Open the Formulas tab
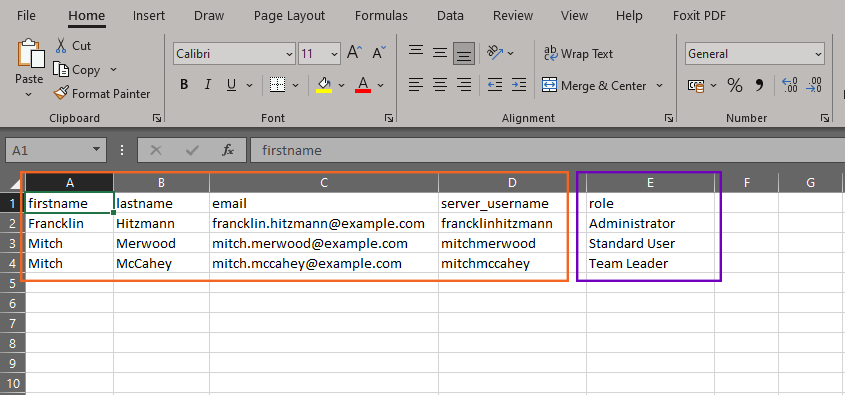 pos(381,16)
